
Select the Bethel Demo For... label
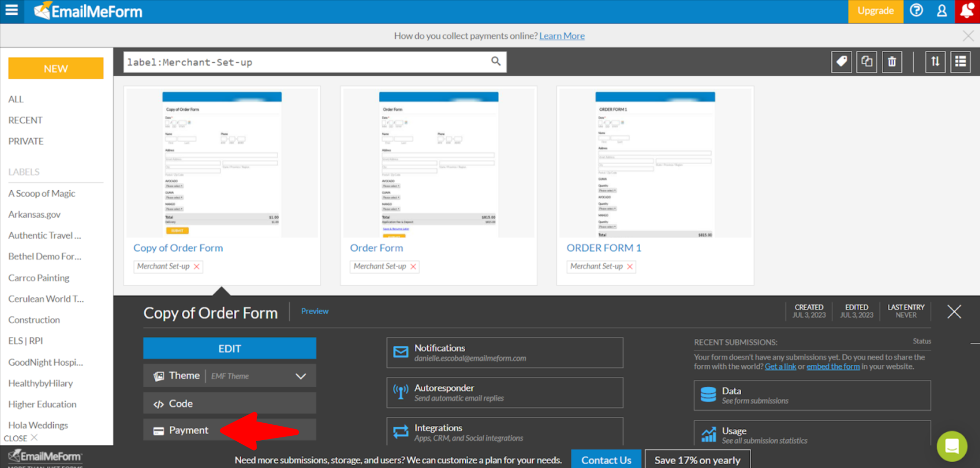(45, 257)
